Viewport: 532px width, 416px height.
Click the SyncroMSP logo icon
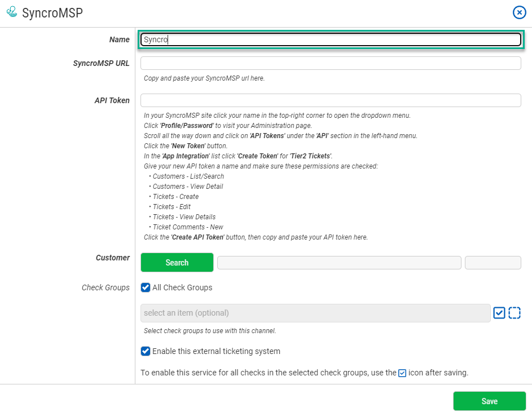(12, 12)
